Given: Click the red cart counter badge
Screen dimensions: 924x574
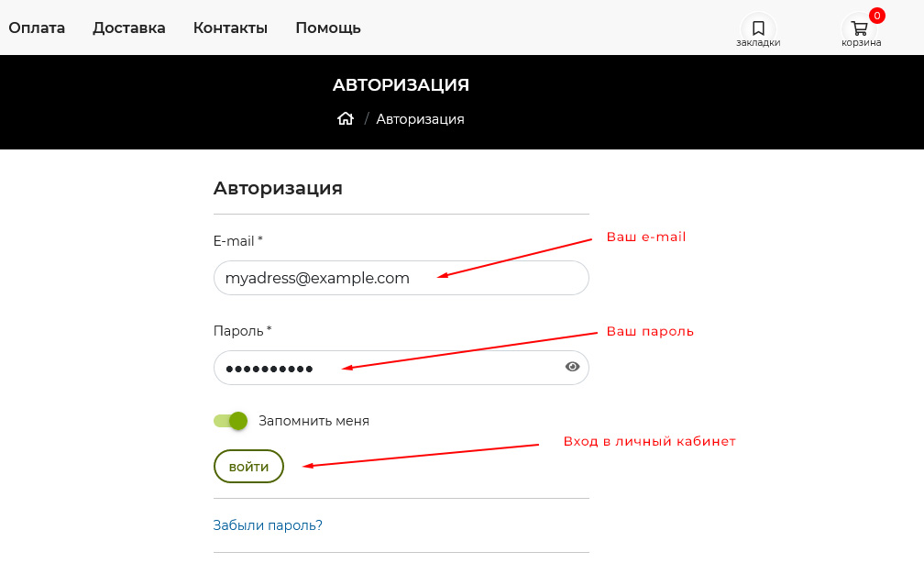Looking at the screenshot, I should click(x=877, y=16).
